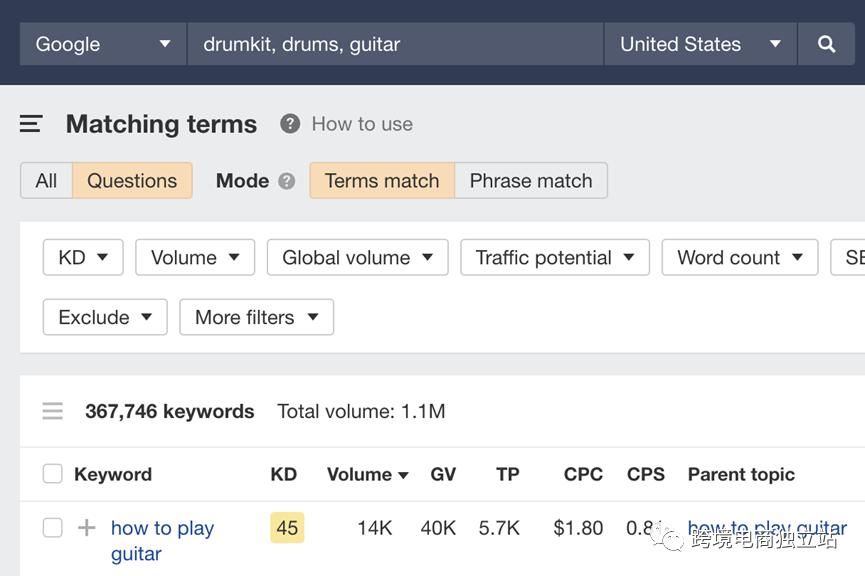
Task: Expand the KD filter dropdown
Action: (83, 257)
